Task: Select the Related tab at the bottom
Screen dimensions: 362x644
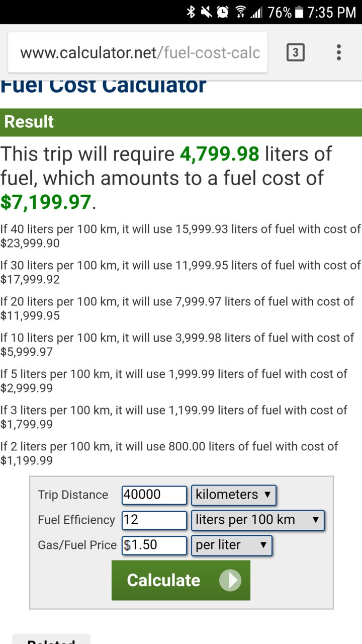Action: point(51,639)
